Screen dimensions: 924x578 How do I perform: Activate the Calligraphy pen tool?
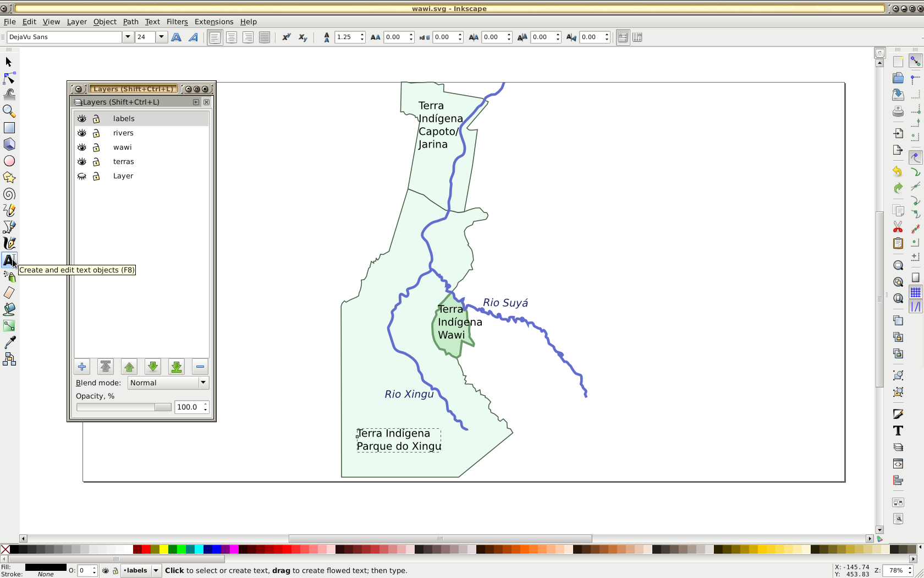[x=9, y=243]
